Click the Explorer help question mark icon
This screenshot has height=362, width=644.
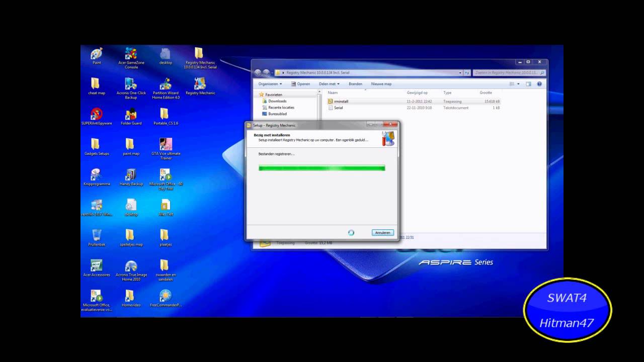pos(539,84)
